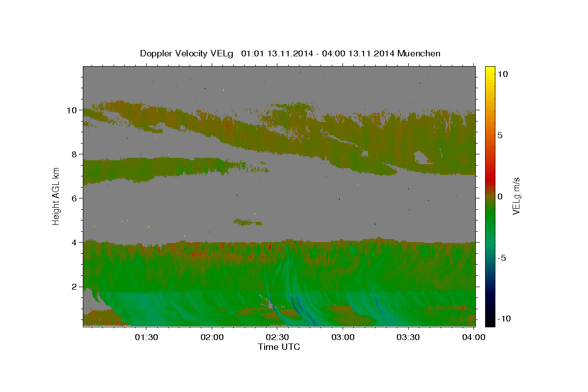The height and width of the screenshot is (392, 588).
Task: Click the station name 'Muenchen' in title
Action: [x=419, y=53]
